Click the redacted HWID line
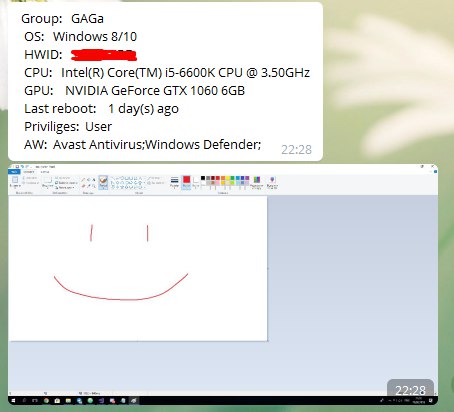This screenshot has height=412, width=454. coord(80,55)
